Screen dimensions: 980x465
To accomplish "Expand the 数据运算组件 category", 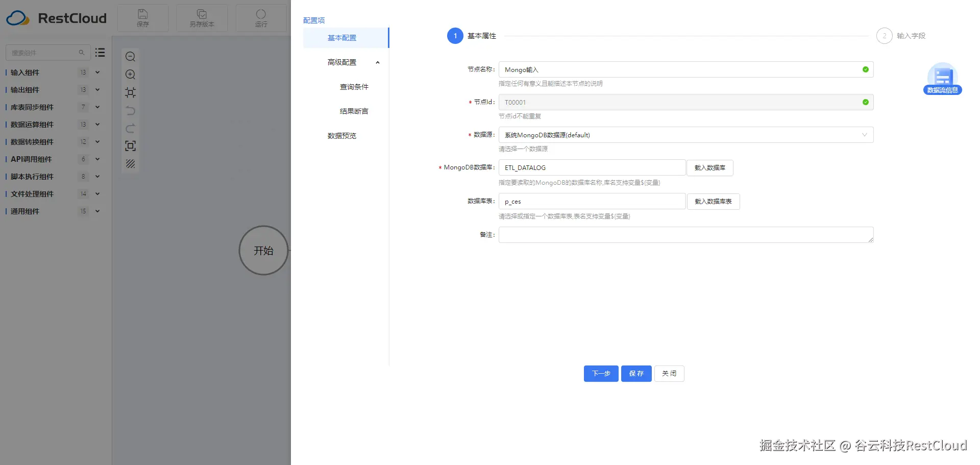I will point(97,125).
